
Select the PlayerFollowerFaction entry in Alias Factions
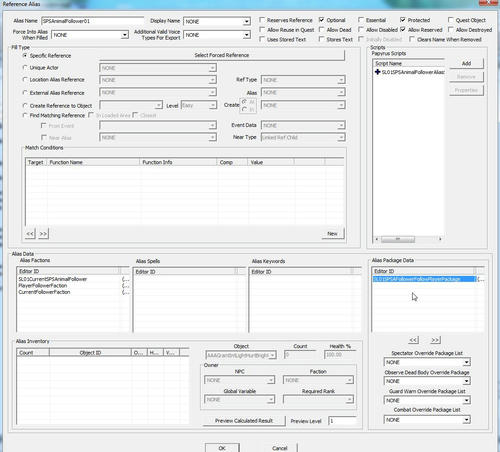[43, 286]
